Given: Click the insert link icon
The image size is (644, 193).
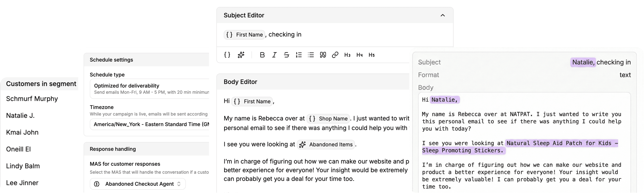Looking at the screenshot, I should tap(335, 55).
